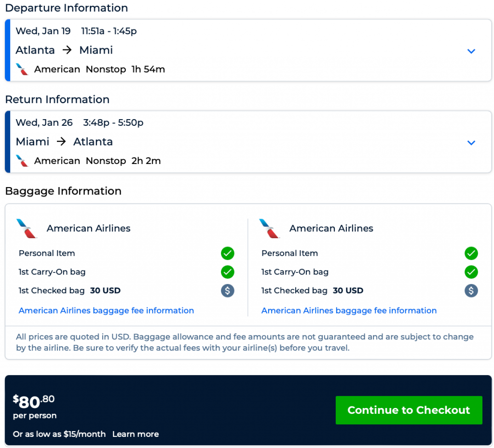Click dollar icon for left 1st Checked bag
This screenshot has width=494, height=448.
[x=228, y=291]
